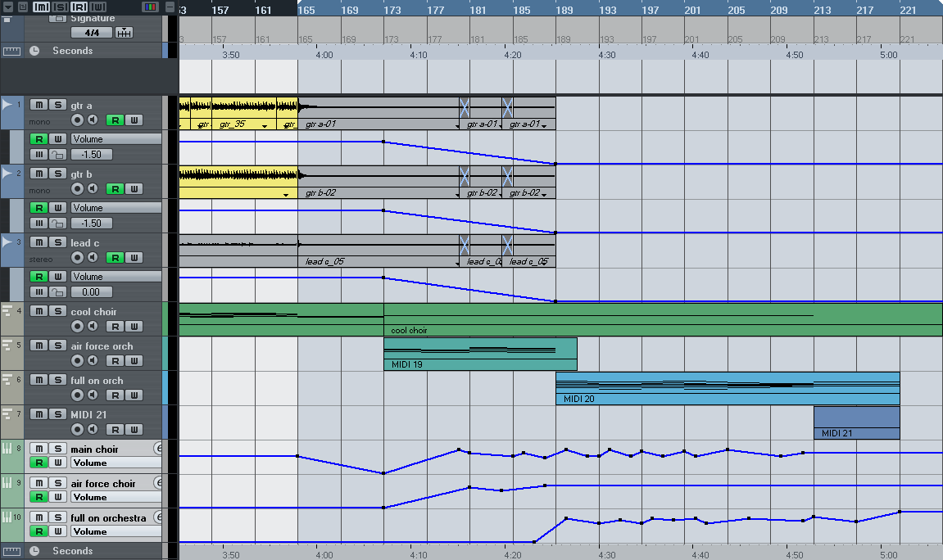Mute the gtr a track
The image size is (943, 560).
pos(39,105)
